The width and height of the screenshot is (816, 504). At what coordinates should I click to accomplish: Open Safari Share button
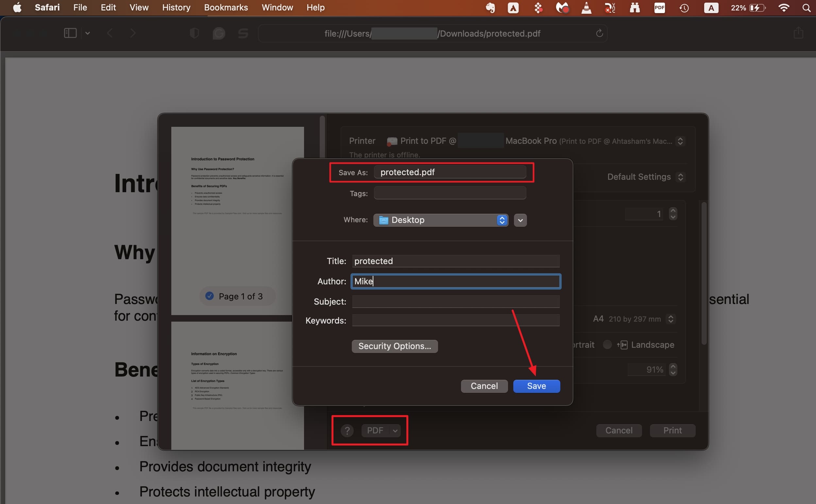798,33
